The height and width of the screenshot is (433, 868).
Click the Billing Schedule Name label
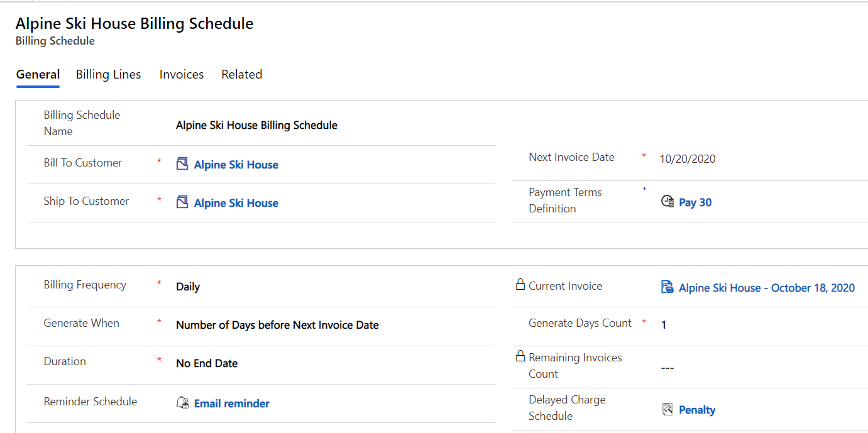[x=82, y=123]
